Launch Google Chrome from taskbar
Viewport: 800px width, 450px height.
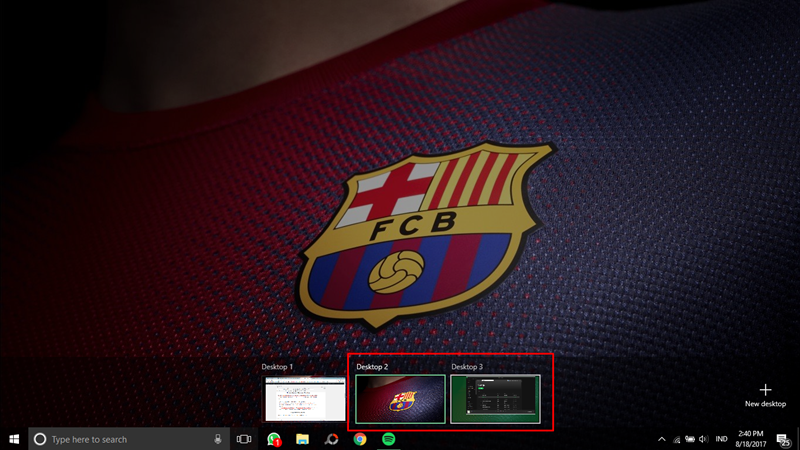[x=360, y=439]
